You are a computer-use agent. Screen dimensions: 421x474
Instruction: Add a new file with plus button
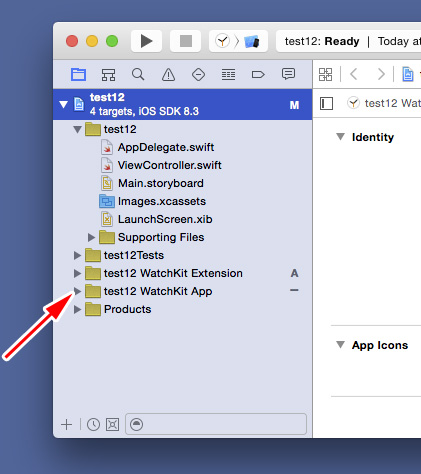67,424
